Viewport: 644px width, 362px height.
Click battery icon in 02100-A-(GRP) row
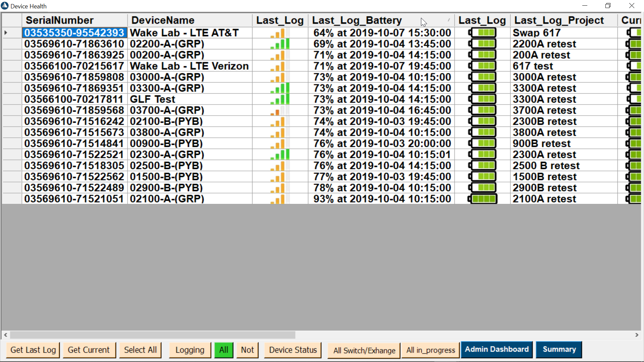click(483, 199)
